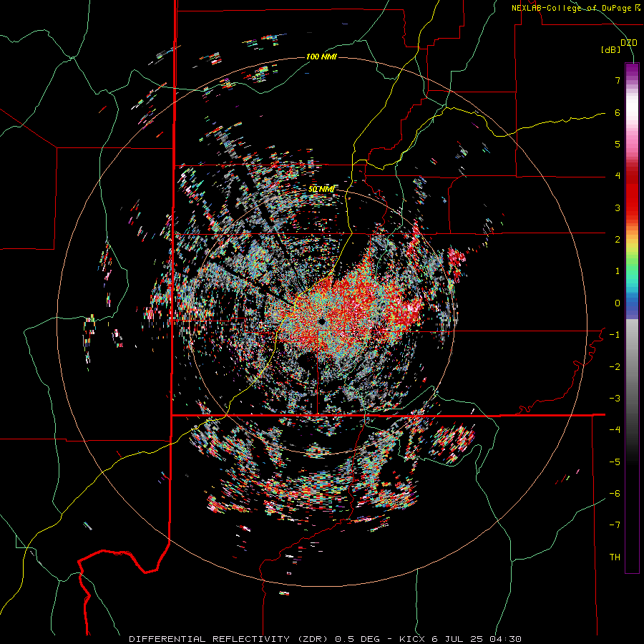
Task: Select the positive 7 dB scale label
Action: [618, 80]
